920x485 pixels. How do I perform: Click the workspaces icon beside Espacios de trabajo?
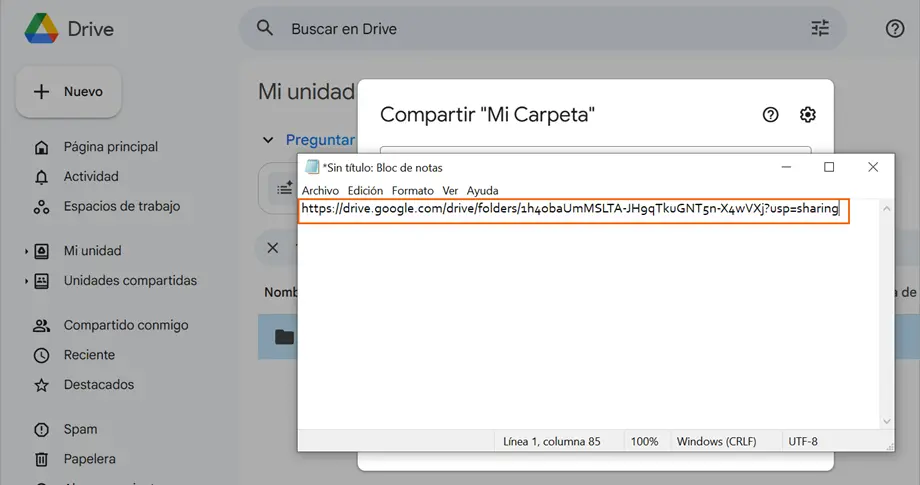tap(41, 206)
